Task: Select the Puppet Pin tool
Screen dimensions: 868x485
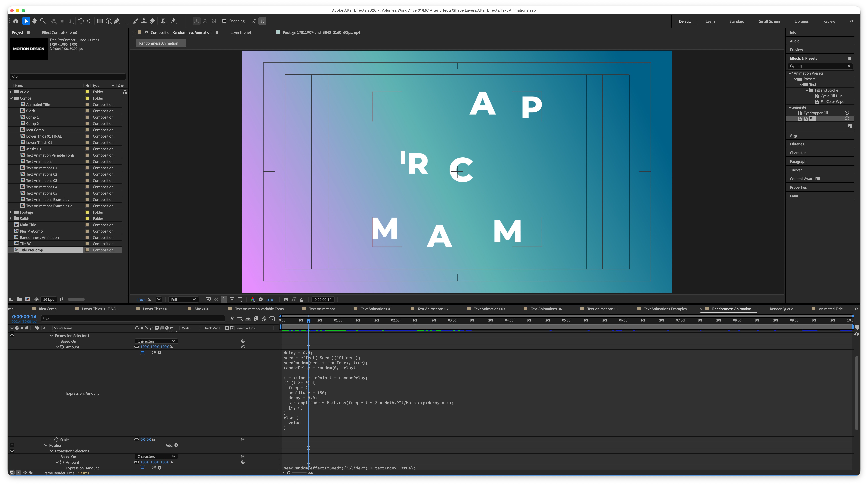Action: 173,21
